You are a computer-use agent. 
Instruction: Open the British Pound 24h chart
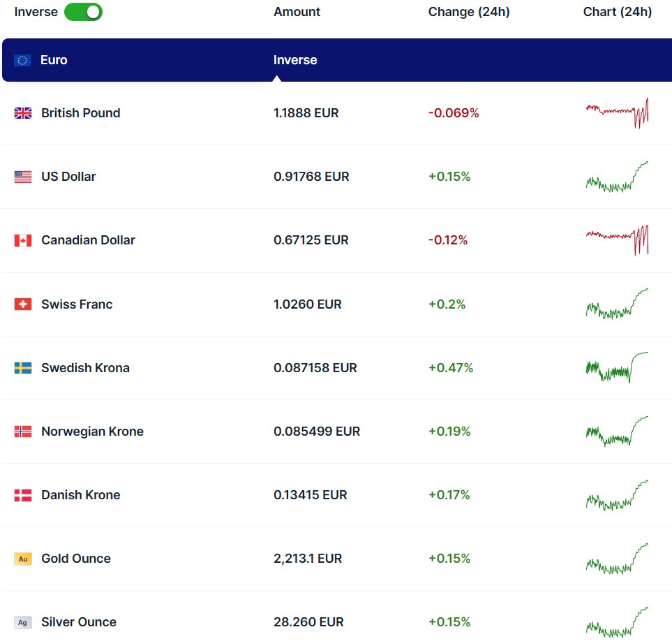click(x=617, y=113)
